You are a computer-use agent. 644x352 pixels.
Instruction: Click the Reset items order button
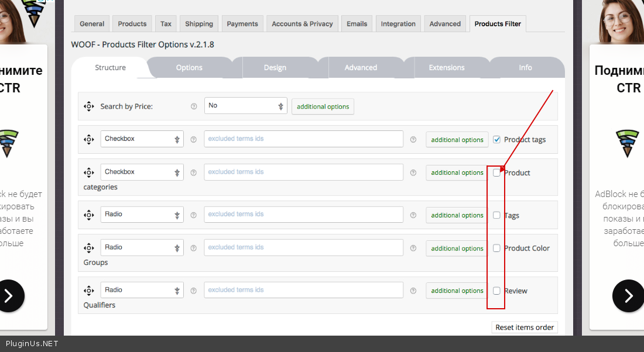pyautogui.click(x=525, y=327)
